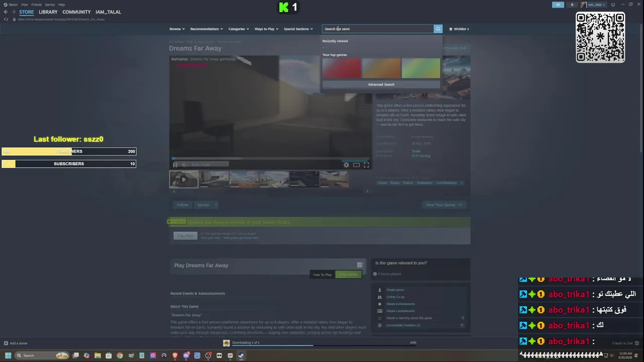Open the Copilot icon on taskbar
Image resolution: width=644 pixels, height=362 pixels.
coord(87,355)
